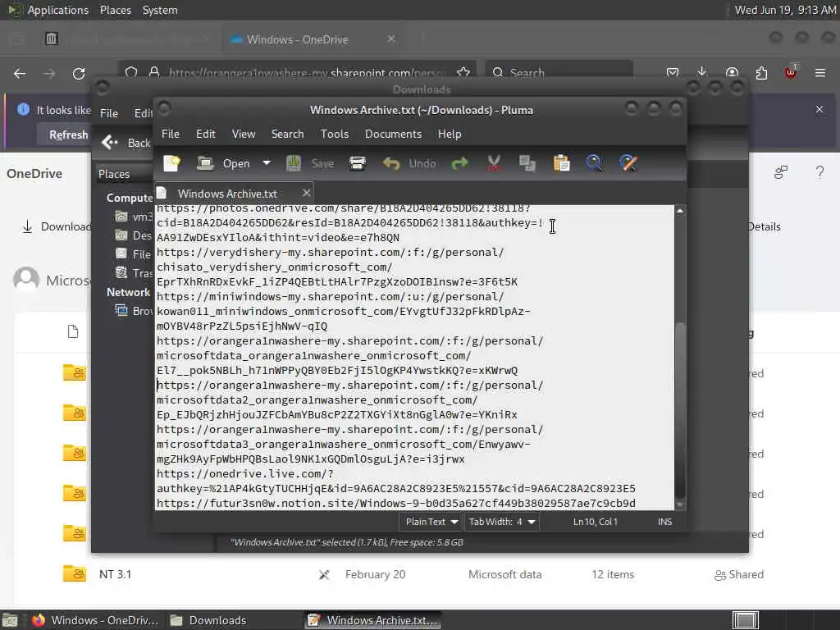The width and height of the screenshot is (840, 630).
Task: Click Download in OneDrive toolbar
Action: 57,226
